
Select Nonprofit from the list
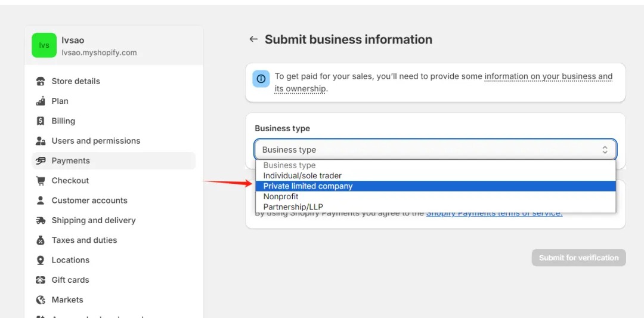pyautogui.click(x=281, y=196)
